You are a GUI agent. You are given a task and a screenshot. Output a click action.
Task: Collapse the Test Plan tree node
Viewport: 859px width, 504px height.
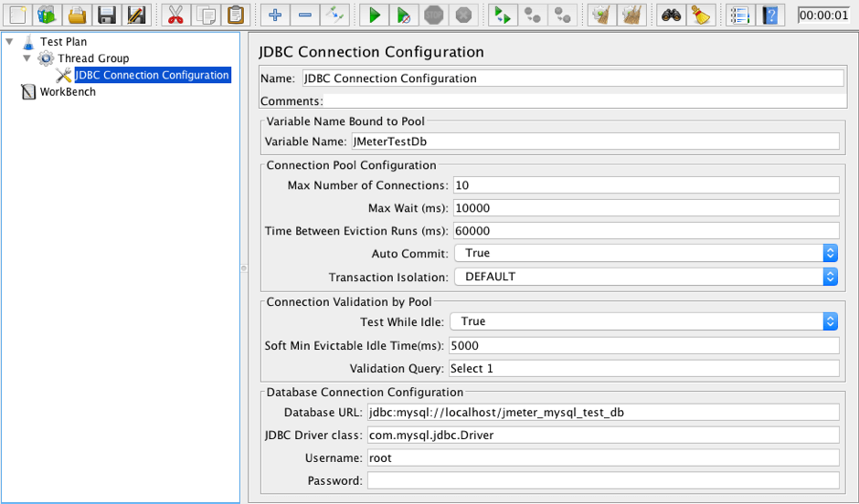(x=9, y=42)
